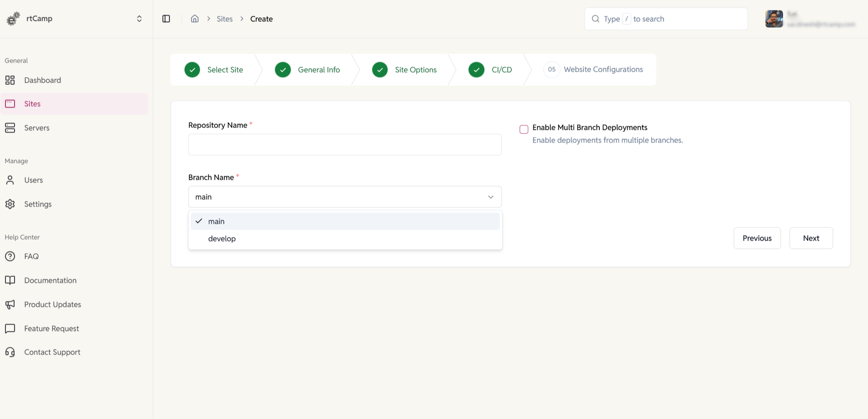
Task: Click the user profile avatar
Action: [773, 19]
